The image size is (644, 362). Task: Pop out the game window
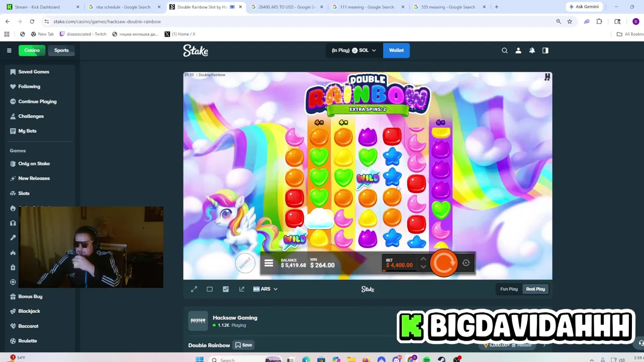tap(242, 289)
